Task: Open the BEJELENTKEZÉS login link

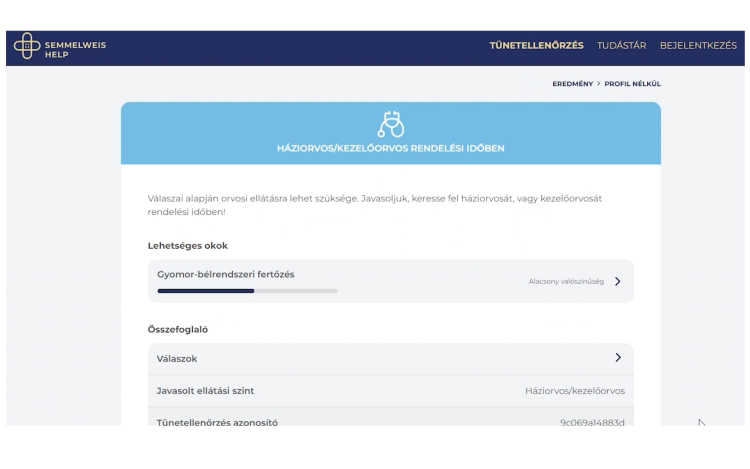Action: coord(697,47)
